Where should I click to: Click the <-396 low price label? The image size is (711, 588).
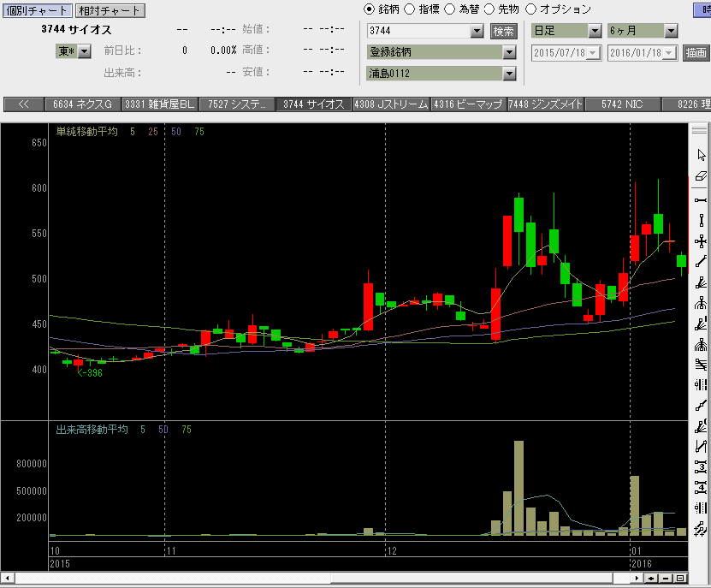click(x=90, y=373)
